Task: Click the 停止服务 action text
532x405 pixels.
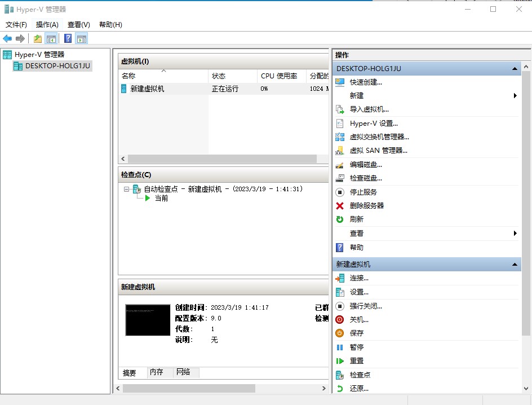Action: pyautogui.click(x=363, y=192)
